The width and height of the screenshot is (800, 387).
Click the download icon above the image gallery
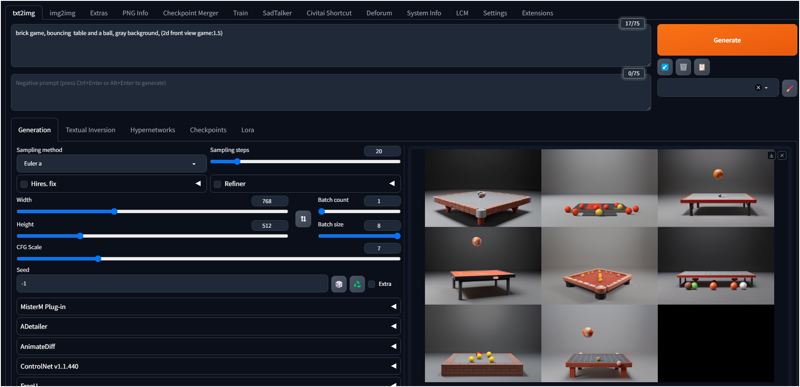coord(771,156)
